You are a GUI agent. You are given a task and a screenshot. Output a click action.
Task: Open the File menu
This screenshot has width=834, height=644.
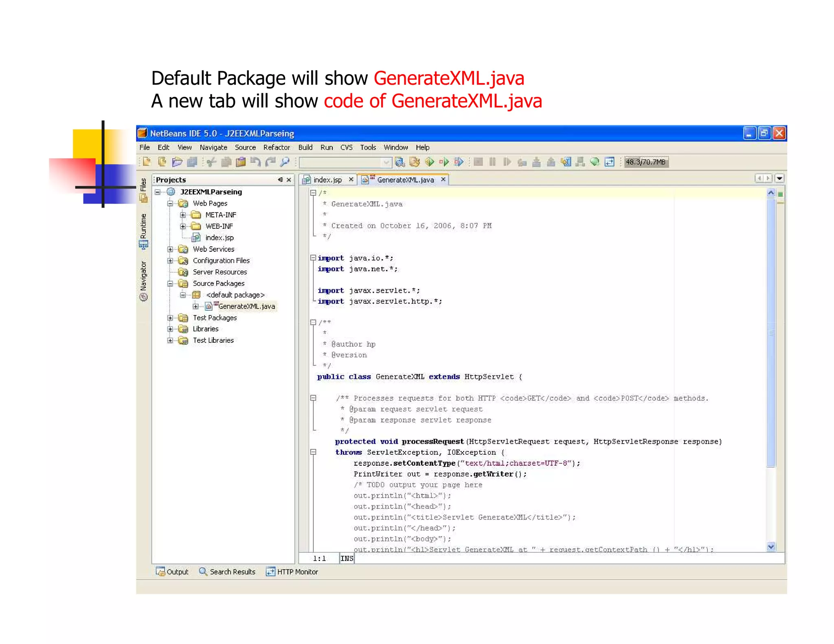pyautogui.click(x=145, y=147)
